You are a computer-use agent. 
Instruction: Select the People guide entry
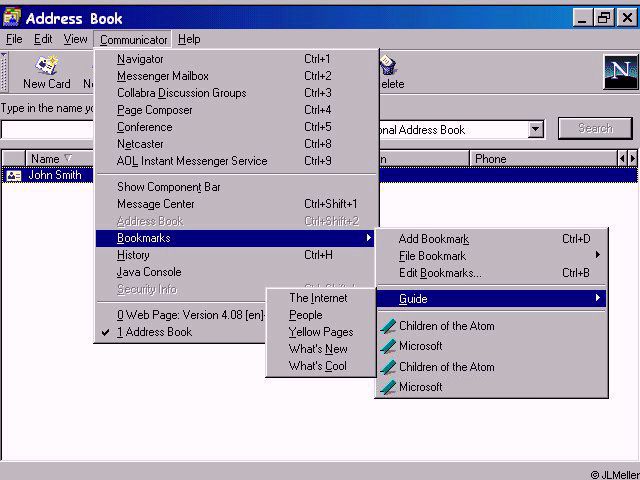320,315
